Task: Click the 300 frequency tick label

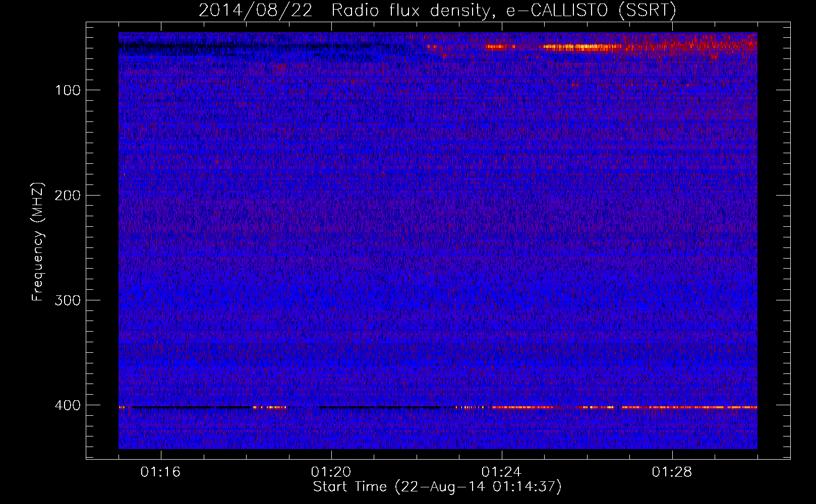Action: (x=68, y=300)
